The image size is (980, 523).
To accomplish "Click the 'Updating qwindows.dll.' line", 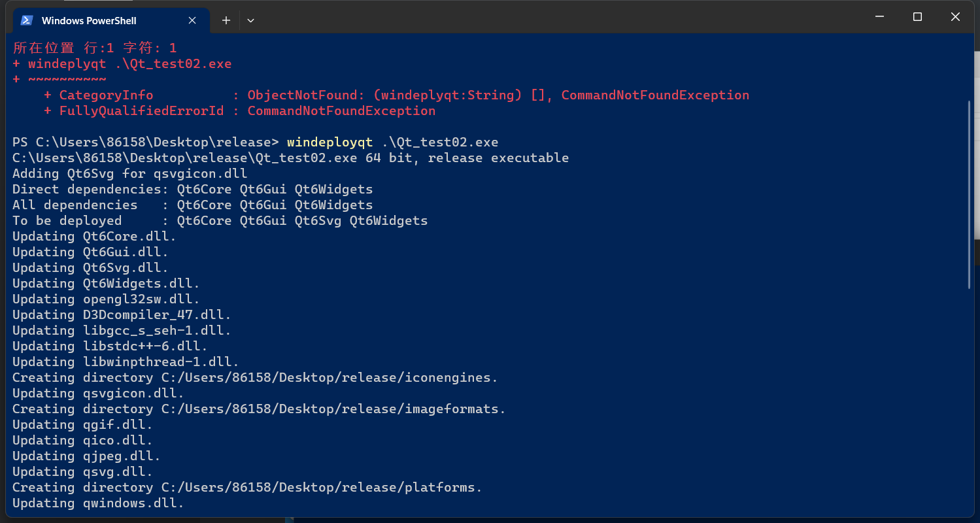I will pyautogui.click(x=98, y=503).
